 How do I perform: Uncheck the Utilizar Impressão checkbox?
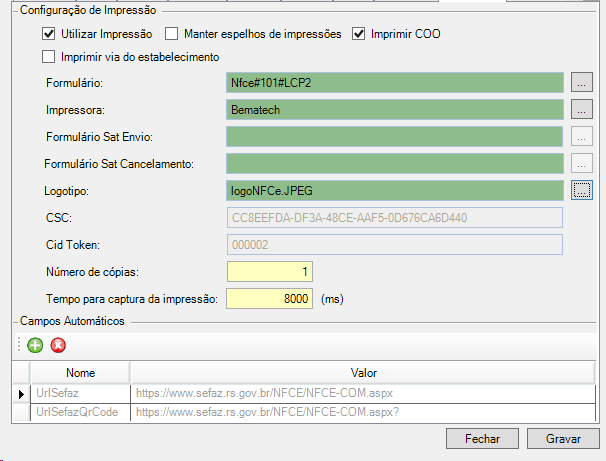[50, 34]
